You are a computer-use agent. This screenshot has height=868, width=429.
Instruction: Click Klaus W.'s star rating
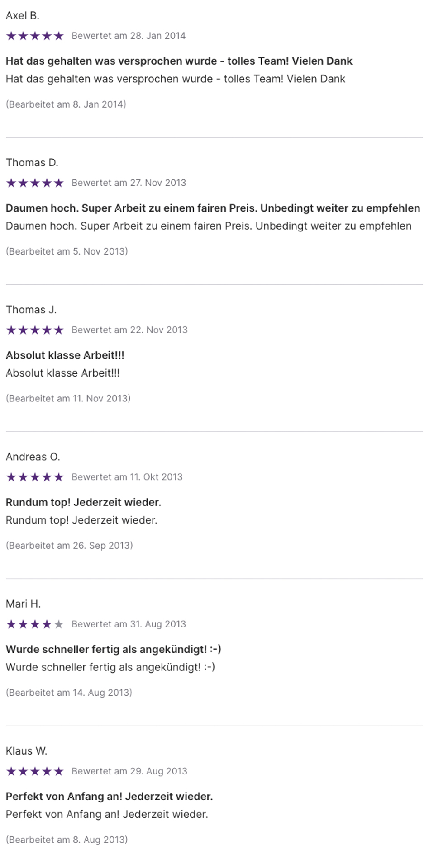pyautogui.click(x=35, y=771)
